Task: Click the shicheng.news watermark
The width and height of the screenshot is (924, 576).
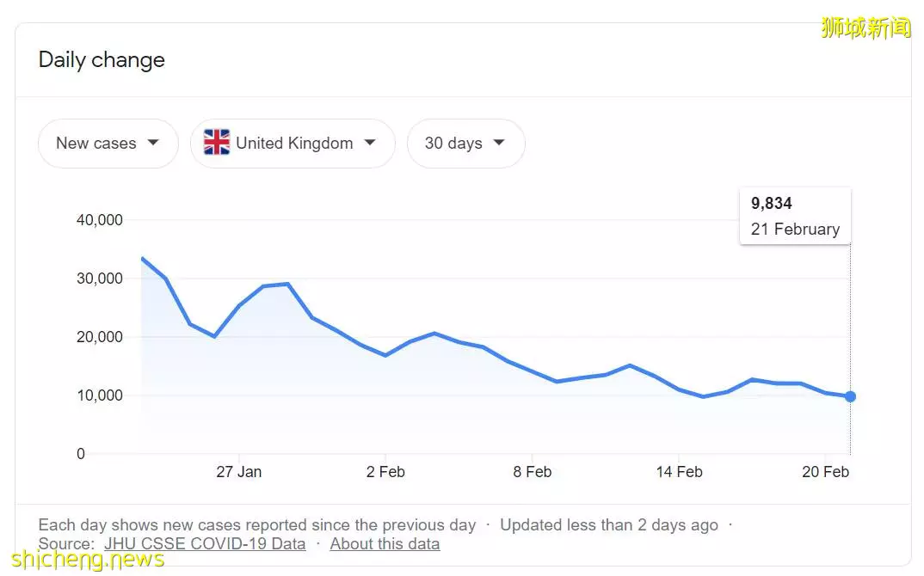Action: click(88, 558)
